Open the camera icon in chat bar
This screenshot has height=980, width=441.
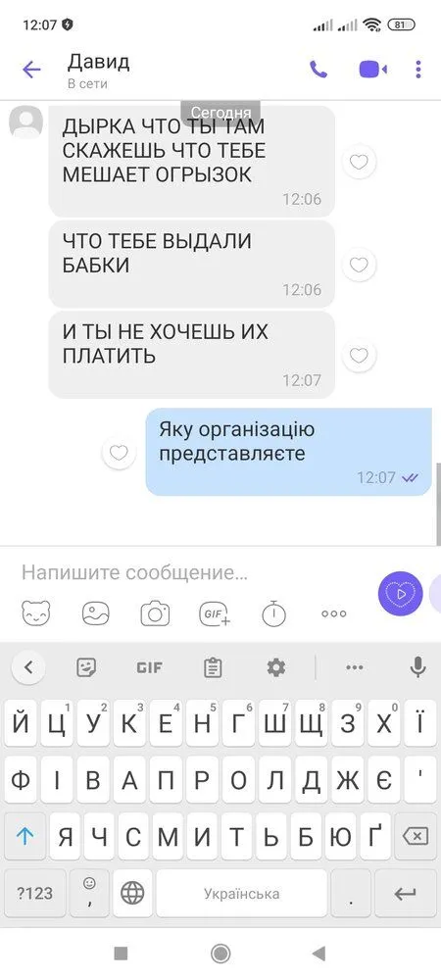tap(155, 613)
